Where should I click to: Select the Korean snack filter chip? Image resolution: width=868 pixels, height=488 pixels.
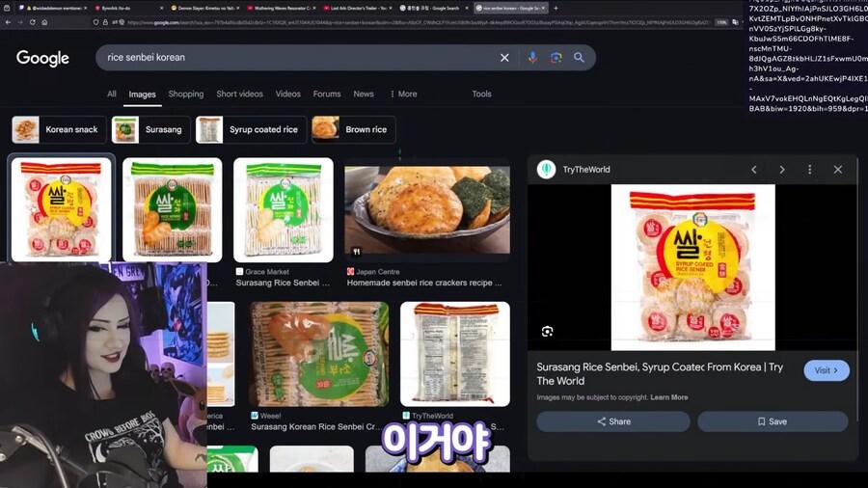(x=57, y=130)
